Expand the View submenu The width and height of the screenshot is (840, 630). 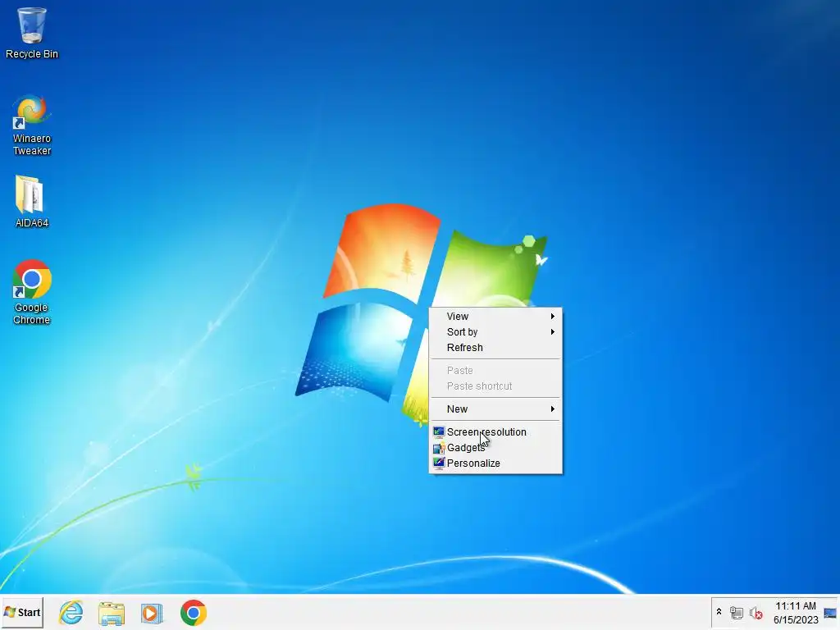[495, 317]
